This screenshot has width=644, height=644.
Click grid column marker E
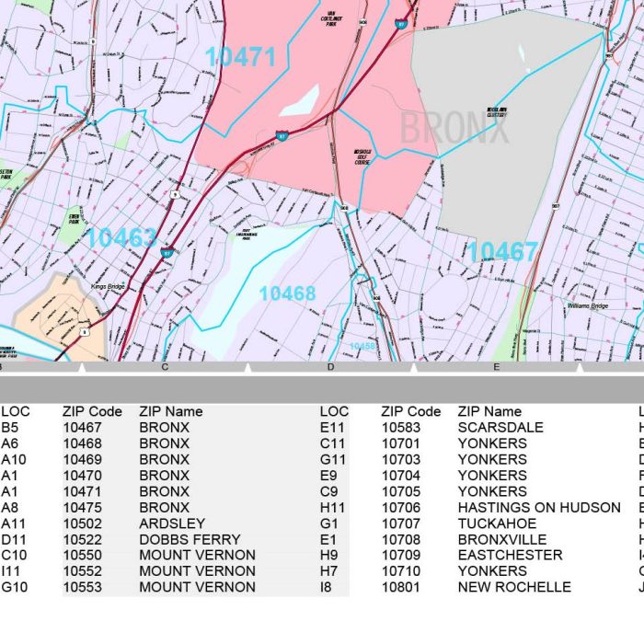tap(496, 367)
